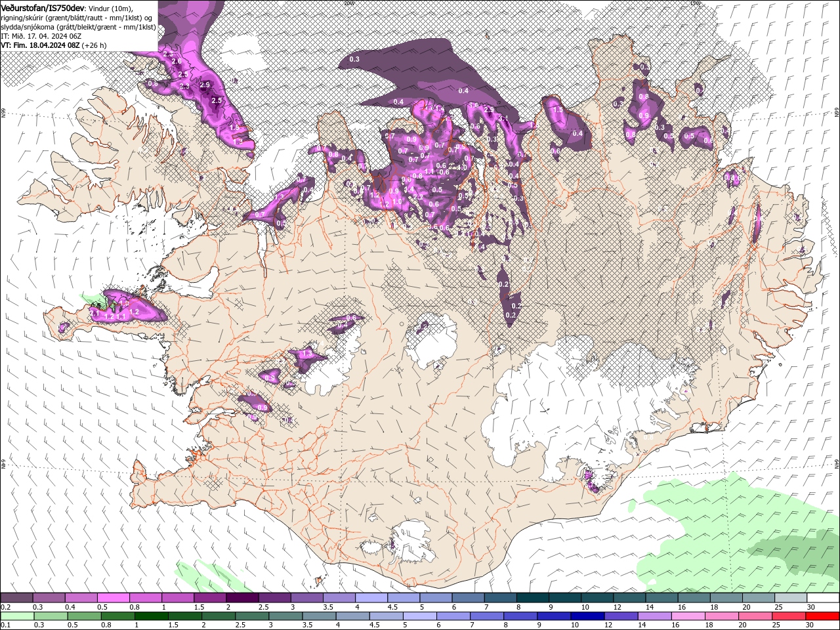Click the Veðurstofan/IS750dev map title
The image size is (840, 630).
[42, 7]
